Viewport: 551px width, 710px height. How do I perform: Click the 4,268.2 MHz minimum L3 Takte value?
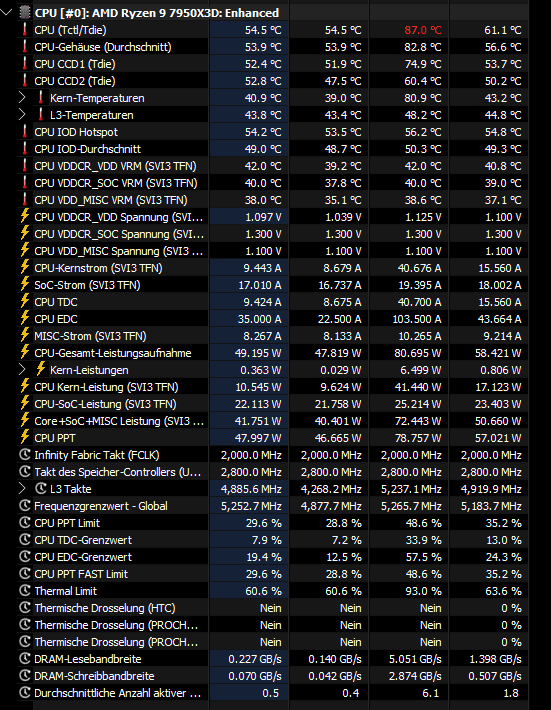click(x=331, y=489)
